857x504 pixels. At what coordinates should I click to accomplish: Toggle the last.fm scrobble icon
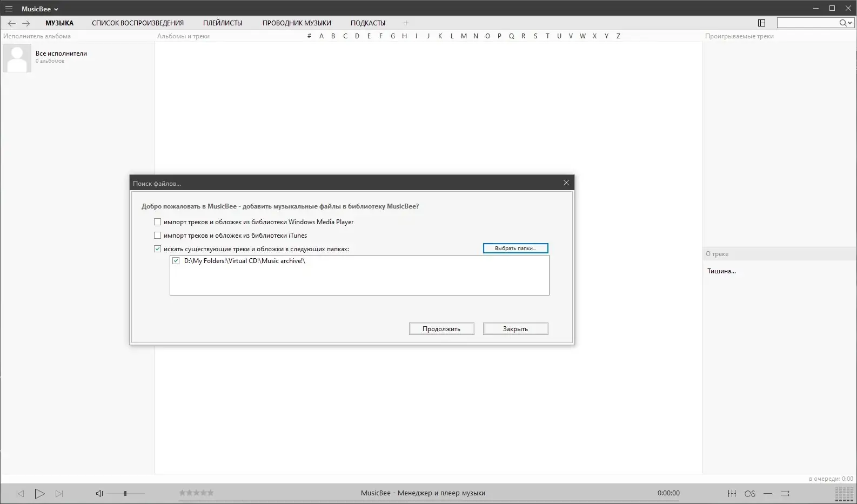(x=750, y=494)
